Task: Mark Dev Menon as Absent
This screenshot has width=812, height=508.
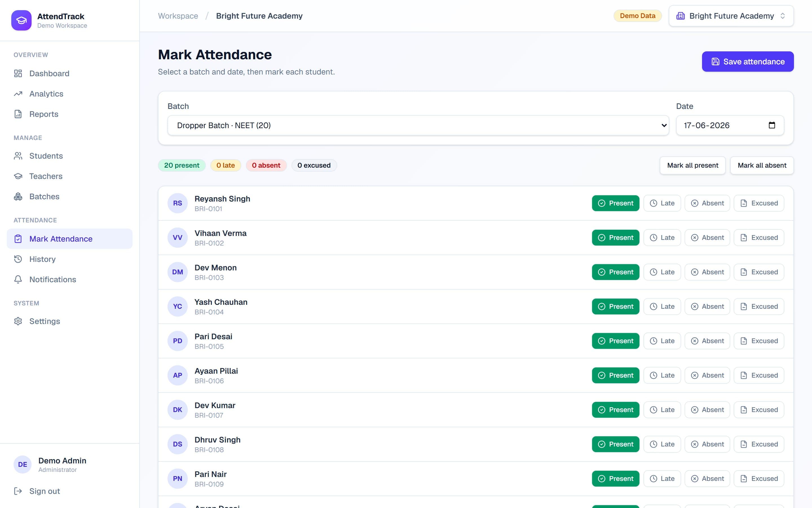Action: (707, 272)
